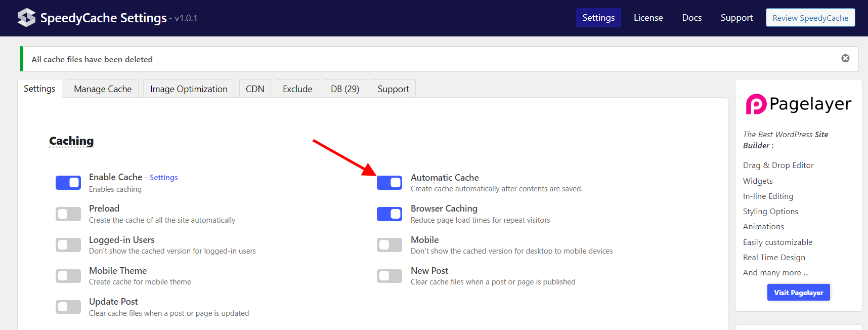868x330 pixels.
Task: Click the Caching section heading
Action: pyautogui.click(x=71, y=141)
